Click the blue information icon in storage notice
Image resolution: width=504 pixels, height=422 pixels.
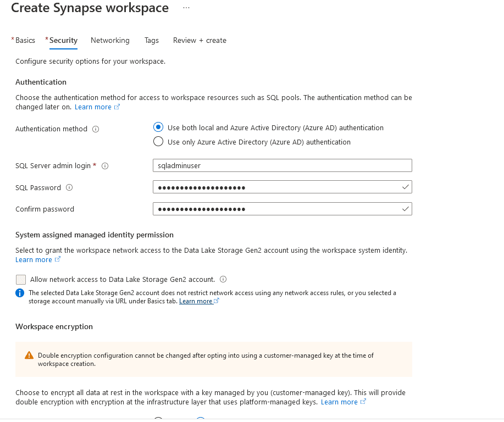pyautogui.click(x=20, y=293)
